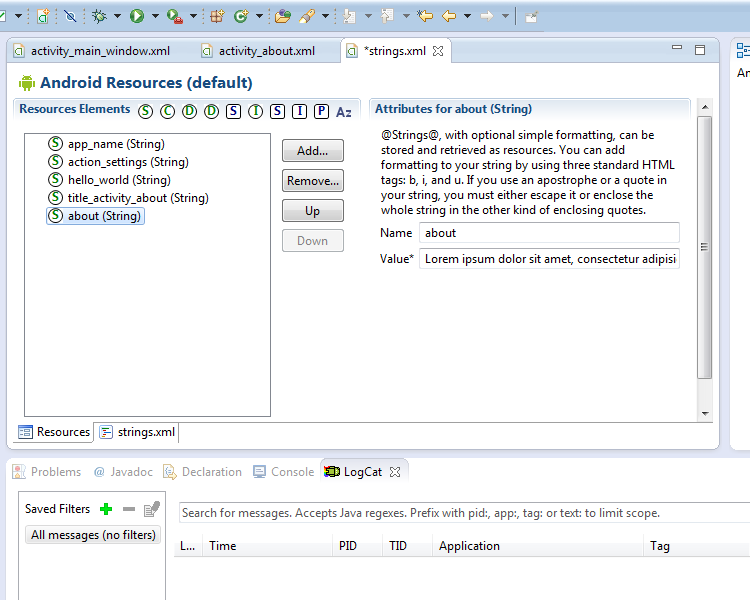Image resolution: width=750 pixels, height=600 pixels.
Task: Open the Problems view tab
Action: (x=46, y=472)
